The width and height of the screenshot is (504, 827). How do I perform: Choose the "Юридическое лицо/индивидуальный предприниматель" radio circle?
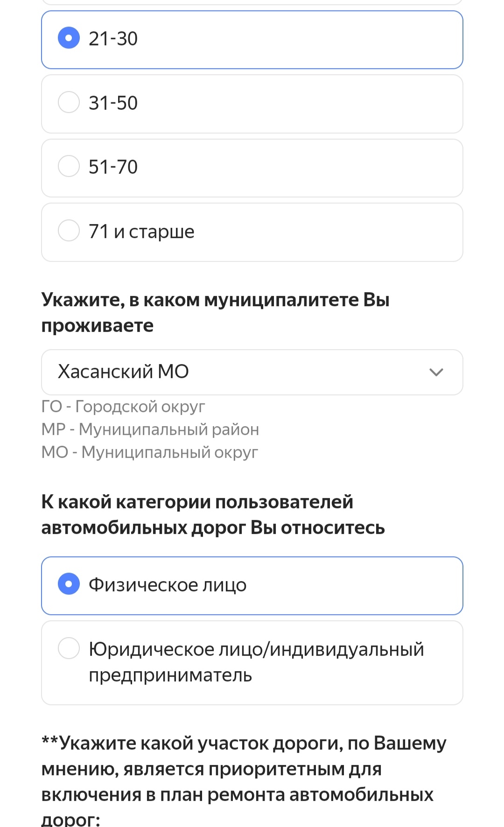pos(69,648)
